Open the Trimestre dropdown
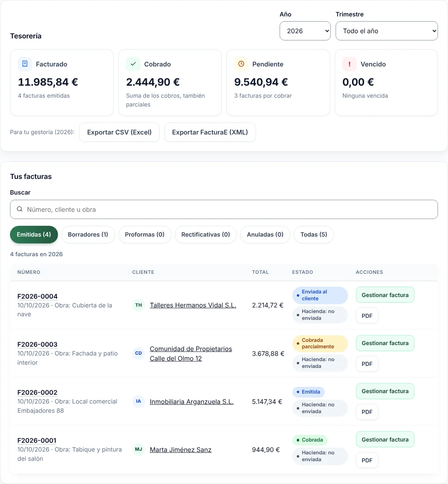Image resolution: width=448 pixels, height=484 pixels. pyautogui.click(x=387, y=31)
